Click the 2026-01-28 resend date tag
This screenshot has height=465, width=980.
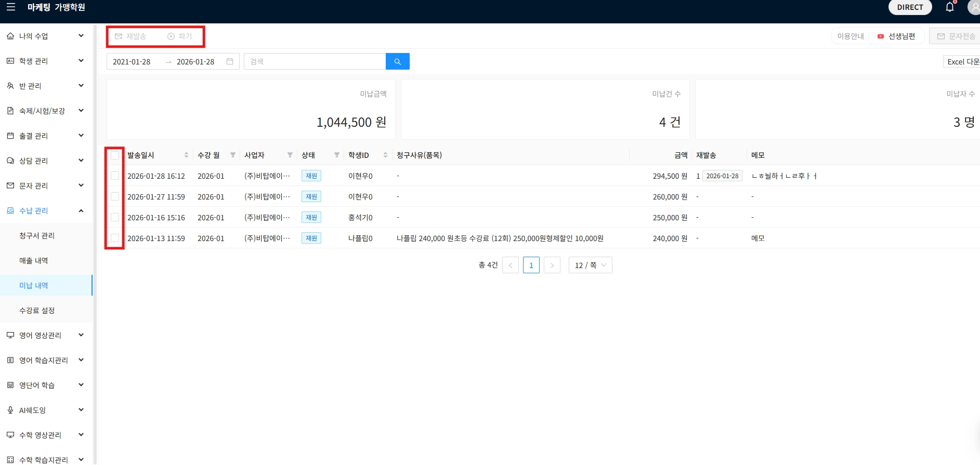(722, 176)
